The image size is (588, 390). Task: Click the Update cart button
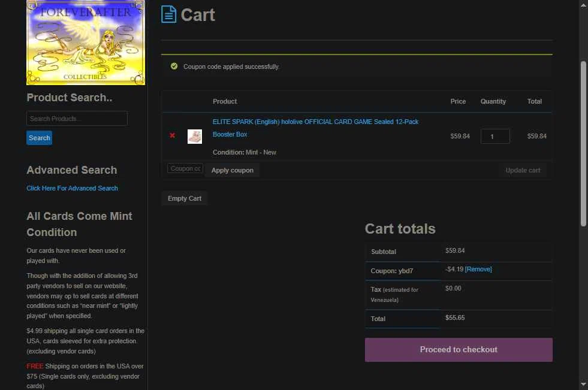point(523,170)
